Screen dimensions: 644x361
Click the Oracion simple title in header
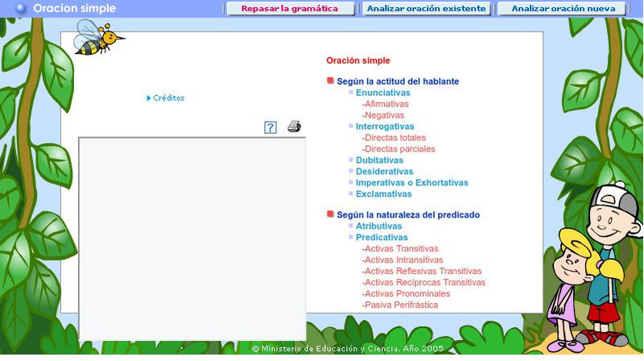[74, 8]
